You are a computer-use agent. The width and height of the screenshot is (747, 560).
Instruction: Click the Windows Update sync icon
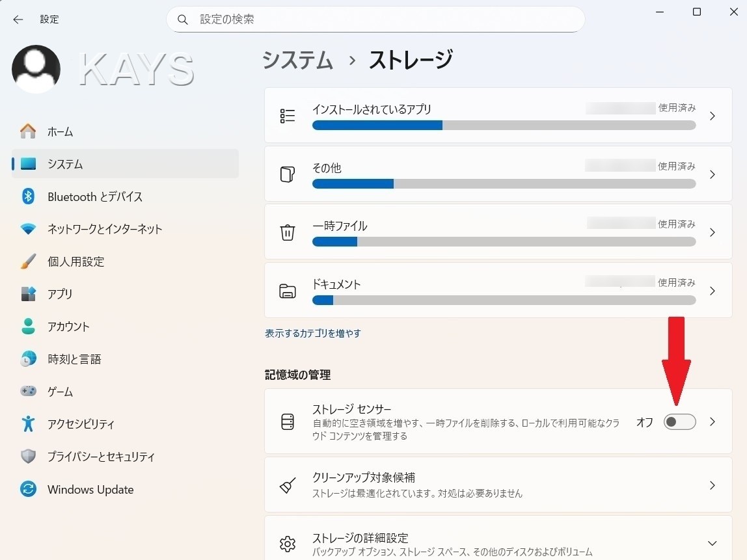(x=28, y=490)
